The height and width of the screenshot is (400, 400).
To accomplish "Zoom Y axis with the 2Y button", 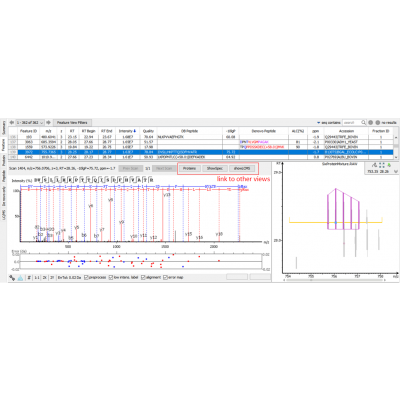I will point(52,277).
